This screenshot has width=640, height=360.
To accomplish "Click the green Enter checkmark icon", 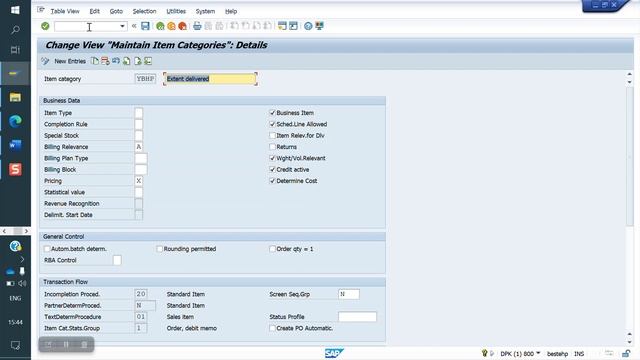I will click(x=45, y=26).
